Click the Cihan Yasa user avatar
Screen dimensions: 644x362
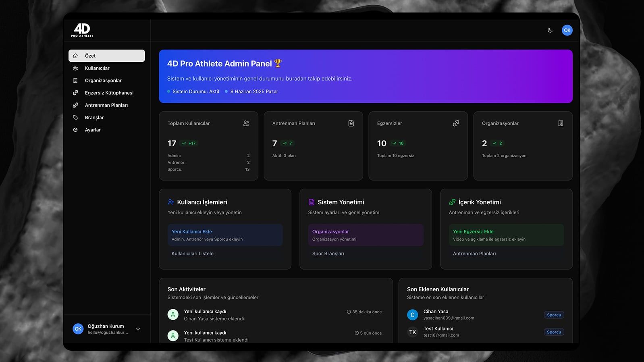(412, 315)
